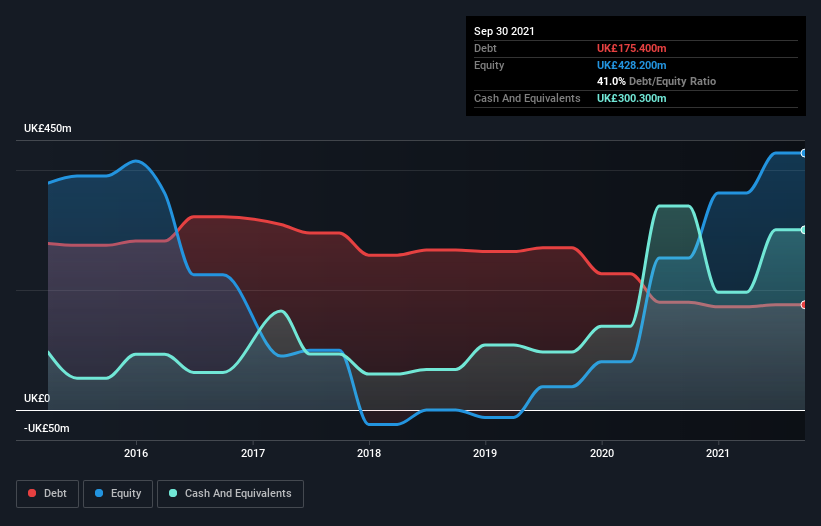Select the teal Cash endpoint marker on the chart
821x526 pixels.
(804, 230)
